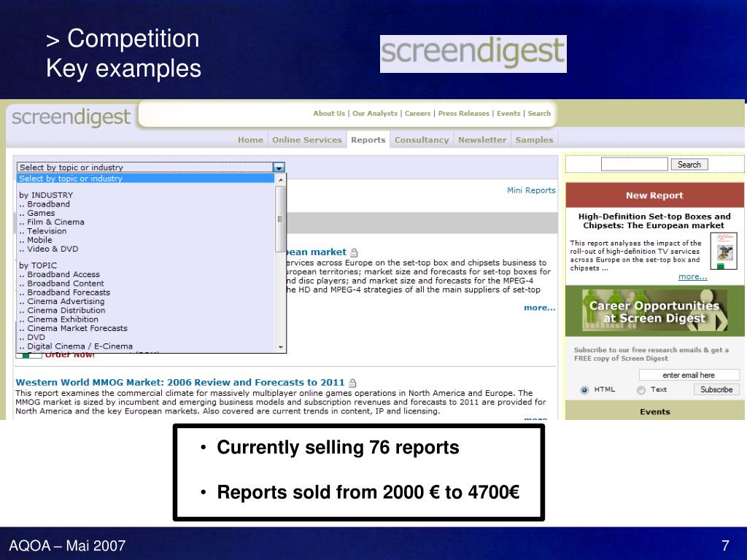The width and height of the screenshot is (747, 560).
Task: Open the Search link in top bar
Action: tap(539, 113)
